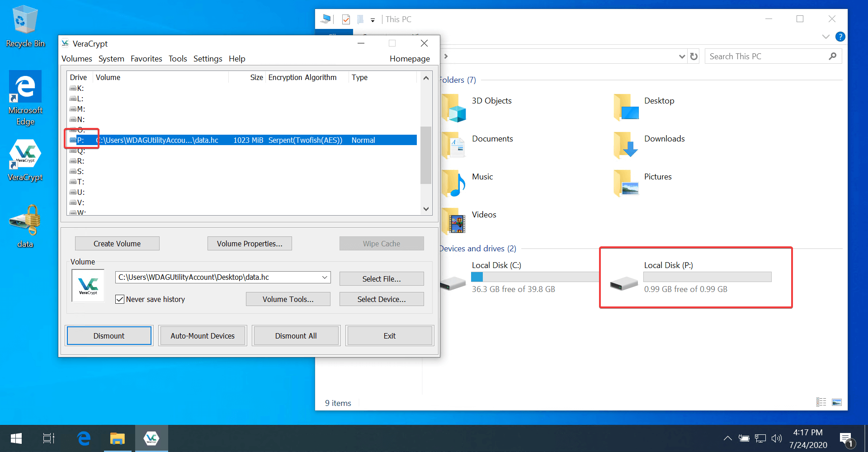Click the Help question-mark icon in Explorer

[x=841, y=37]
